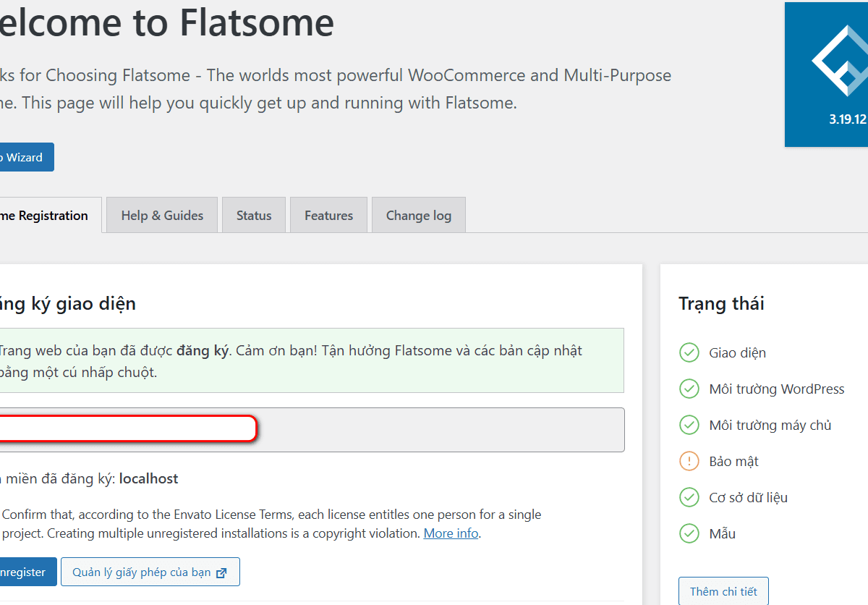This screenshot has height=605, width=868.
Task: Click the Cơ sở dữ liệu check icon
Action: click(689, 497)
